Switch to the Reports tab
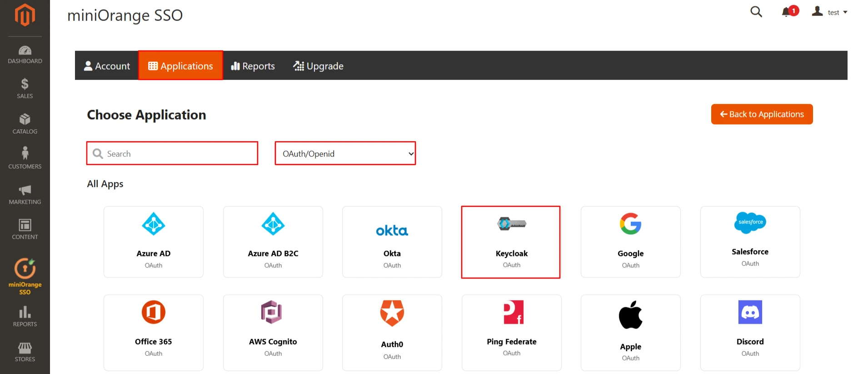The height and width of the screenshot is (374, 868). (x=253, y=66)
